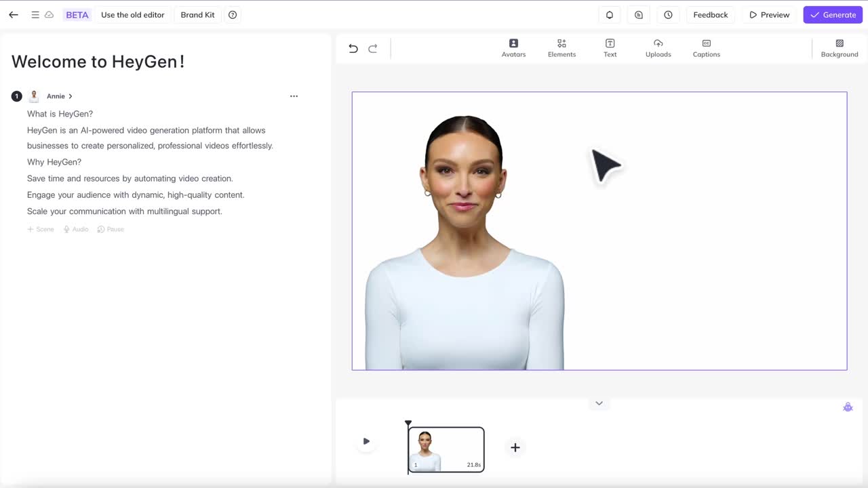Open the version history clock icon
This screenshot has height=488, width=868.
(x=668, y=15)
